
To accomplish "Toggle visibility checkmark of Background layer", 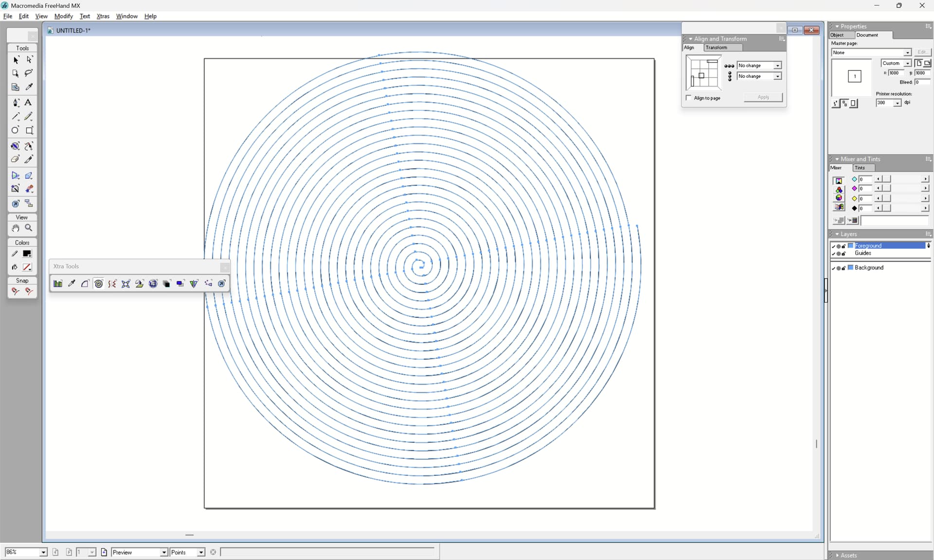I will pos(833,268).
